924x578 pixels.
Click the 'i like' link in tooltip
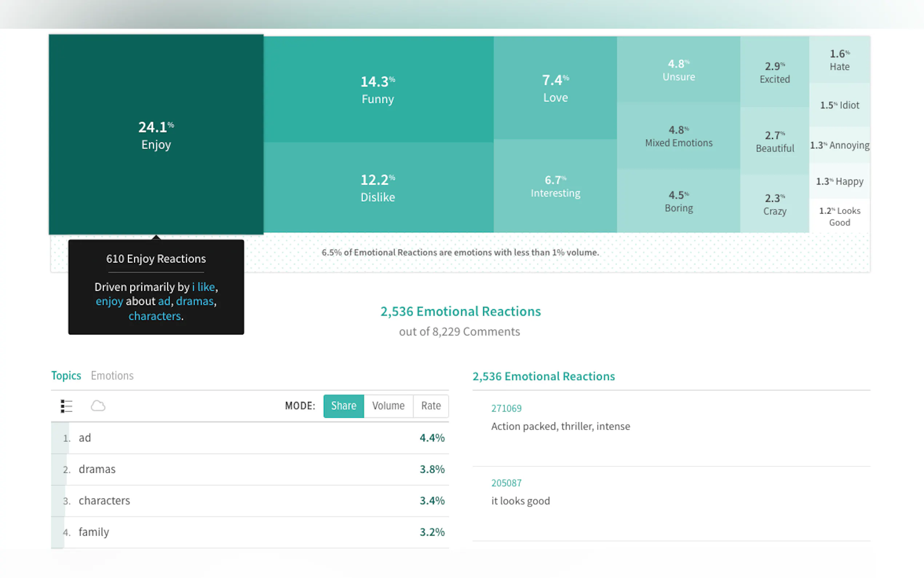click(x=203, y=287)
